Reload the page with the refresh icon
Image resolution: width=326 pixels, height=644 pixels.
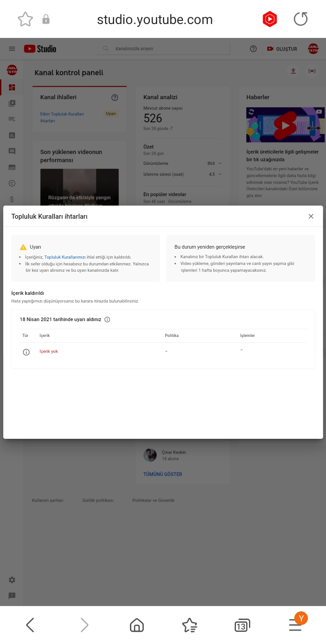(x=301, y=19)
